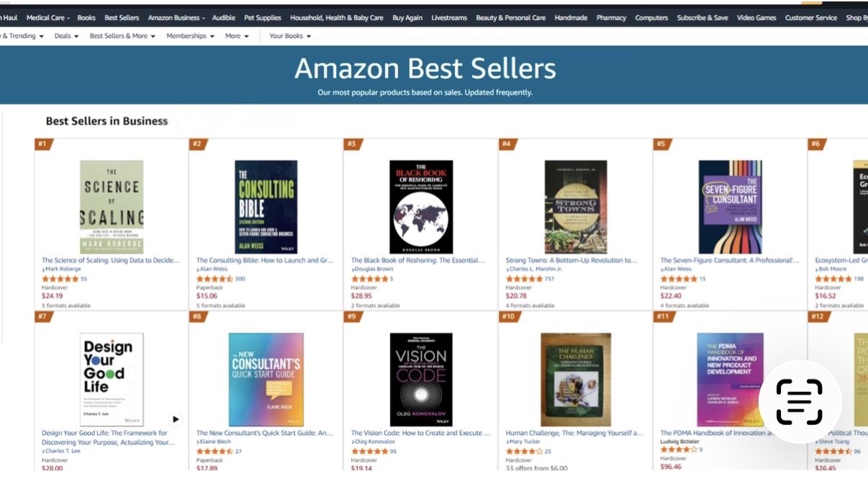Expand the Deals dropdown
The height and width of the screenshot is (487, 868).
pos(67,36)
